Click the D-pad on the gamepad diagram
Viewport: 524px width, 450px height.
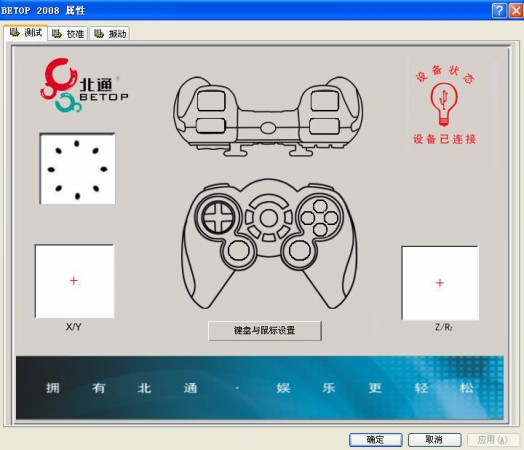point(218,217)
